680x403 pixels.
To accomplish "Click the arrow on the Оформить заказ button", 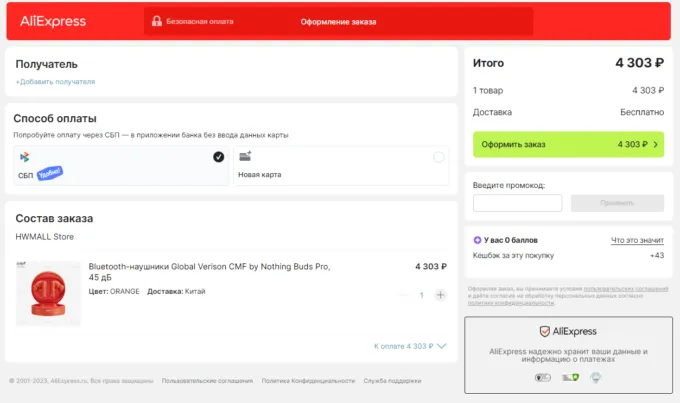I will [x=655, y=144].
